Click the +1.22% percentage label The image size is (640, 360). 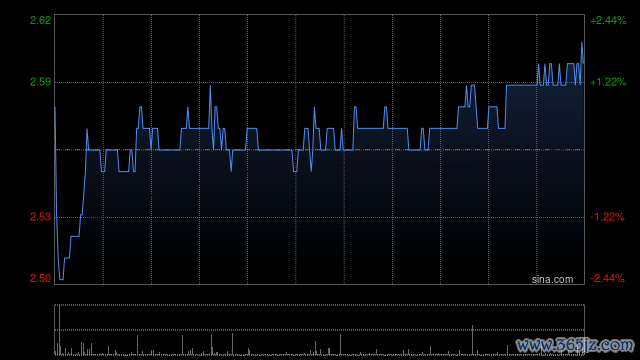tap(608, 82)
